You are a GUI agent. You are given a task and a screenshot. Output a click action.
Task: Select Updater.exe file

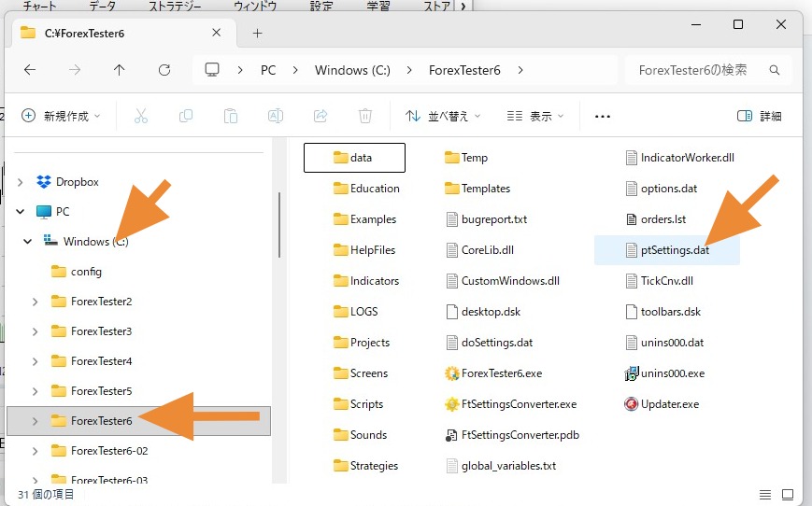662,404
